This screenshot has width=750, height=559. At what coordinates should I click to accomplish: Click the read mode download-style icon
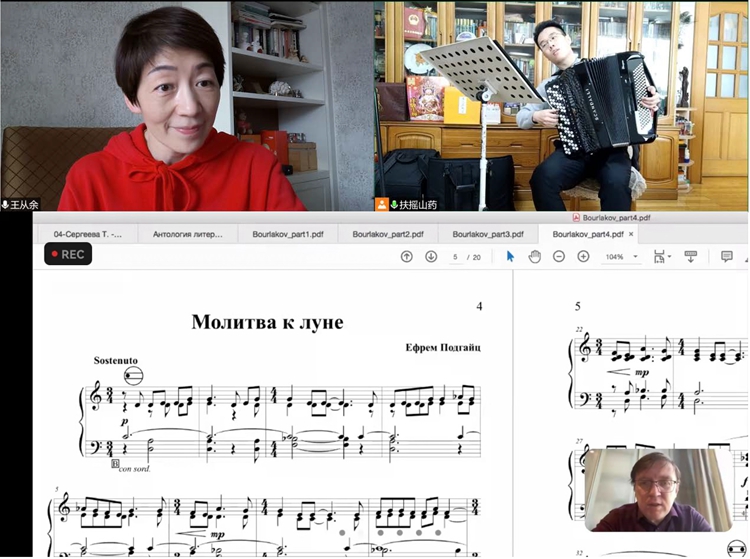(x=690, y=257)
